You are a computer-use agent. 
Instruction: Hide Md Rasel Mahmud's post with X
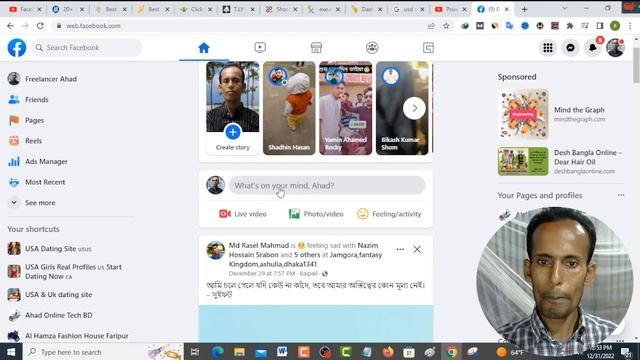click(x=417, y=249)
